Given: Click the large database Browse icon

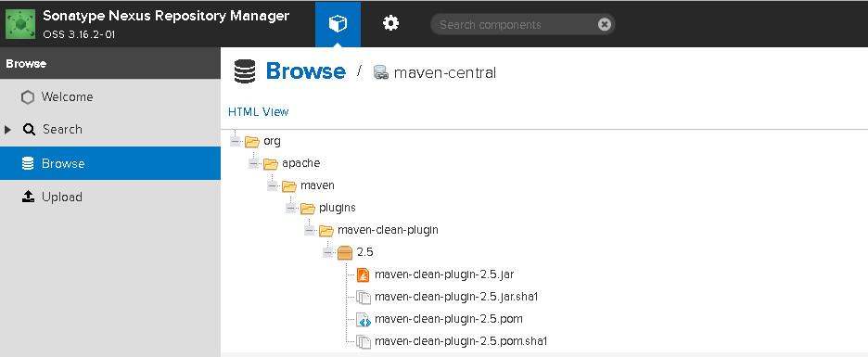Looking at the screenshot, I should pyautogui.click(x=245, y=72).
